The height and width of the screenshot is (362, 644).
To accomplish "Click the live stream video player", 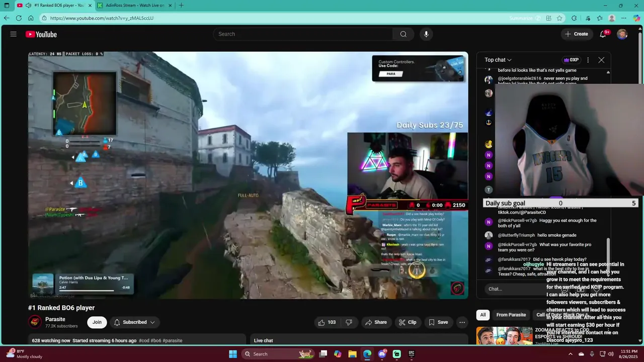I will pyautogui.click(x=248, y=175).
